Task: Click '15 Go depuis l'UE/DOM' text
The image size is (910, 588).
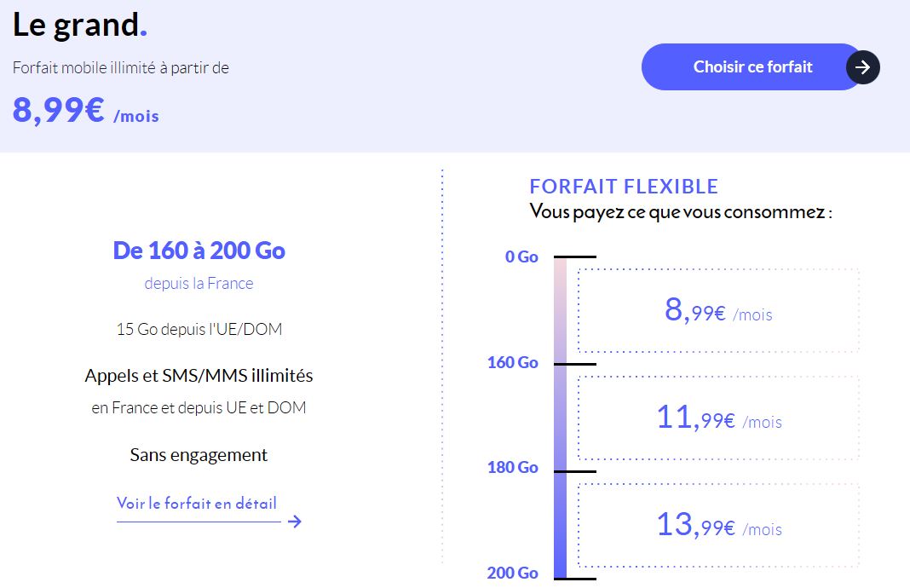Action: tap(199, 329)
